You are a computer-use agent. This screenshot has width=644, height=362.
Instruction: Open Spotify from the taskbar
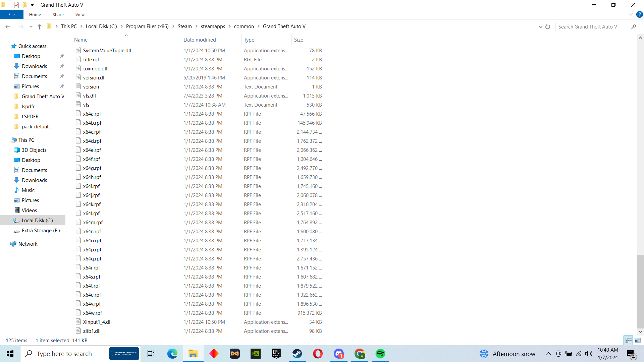pos(380,354)
